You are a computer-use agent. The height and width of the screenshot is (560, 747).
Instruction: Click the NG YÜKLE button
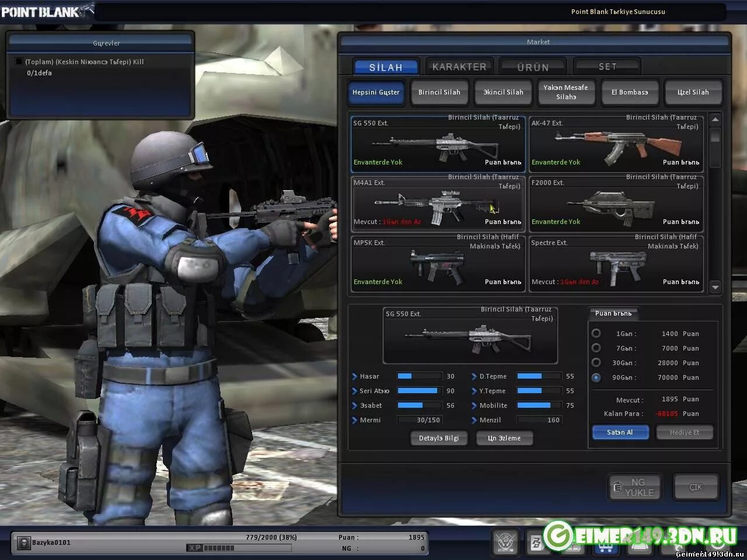click(634, 487)
